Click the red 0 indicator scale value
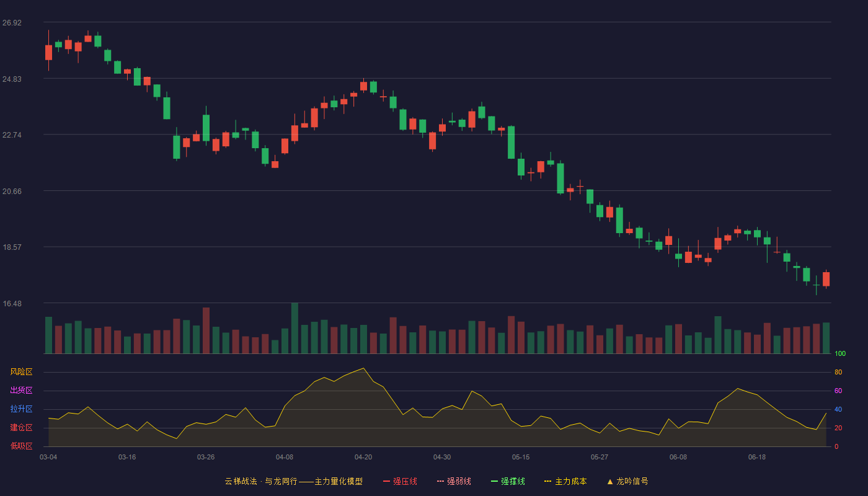Image resolution: width=868 pixels, height=496 pixels. pyautogui.click(x=836, y=447)
